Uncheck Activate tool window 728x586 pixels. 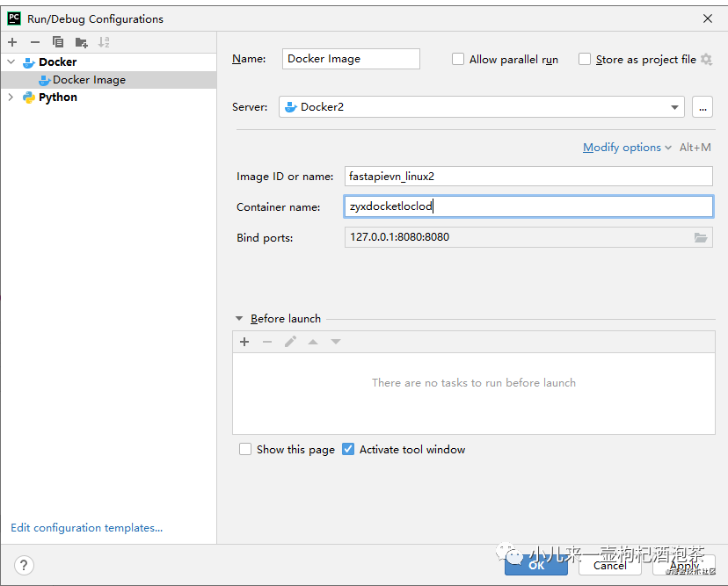(348, 449)
